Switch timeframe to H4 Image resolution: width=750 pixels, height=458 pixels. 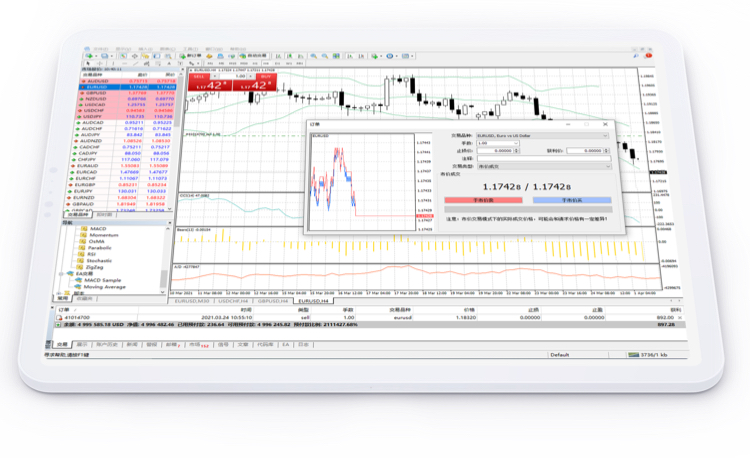(x=266, y=64)
